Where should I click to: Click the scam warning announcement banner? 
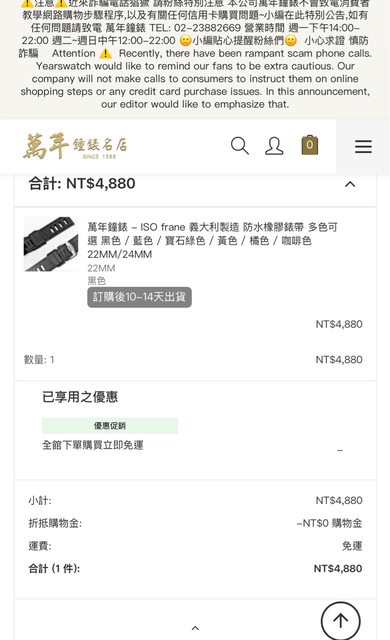[x=195, y=55]
